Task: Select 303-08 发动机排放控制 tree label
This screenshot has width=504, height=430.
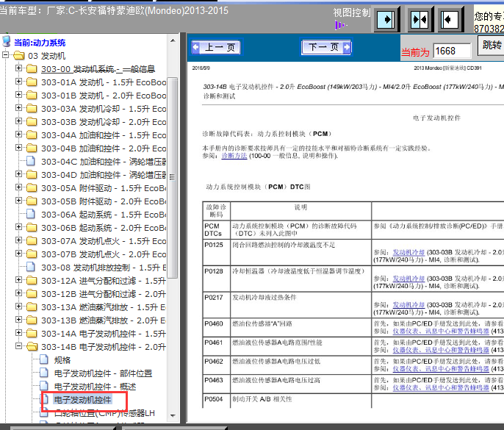Action: point(104,268)
